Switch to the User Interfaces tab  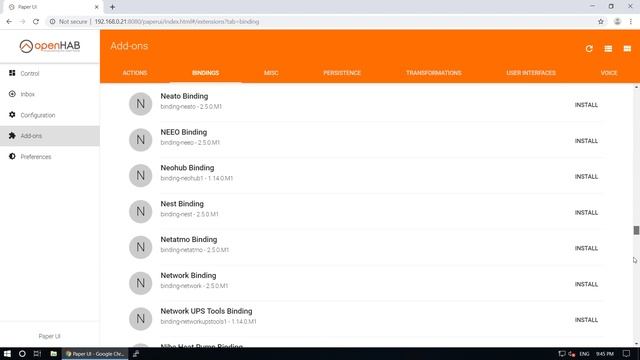point(531,73)
